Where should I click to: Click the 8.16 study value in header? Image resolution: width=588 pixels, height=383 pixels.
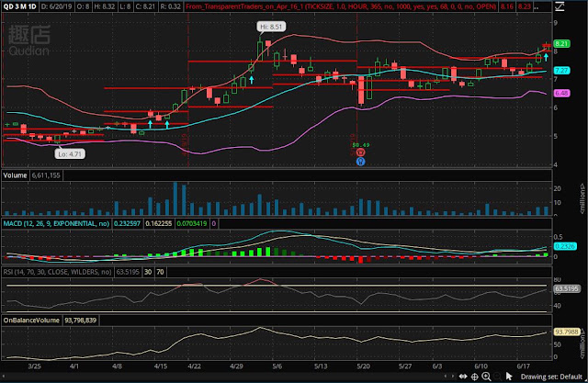point(507,6)
